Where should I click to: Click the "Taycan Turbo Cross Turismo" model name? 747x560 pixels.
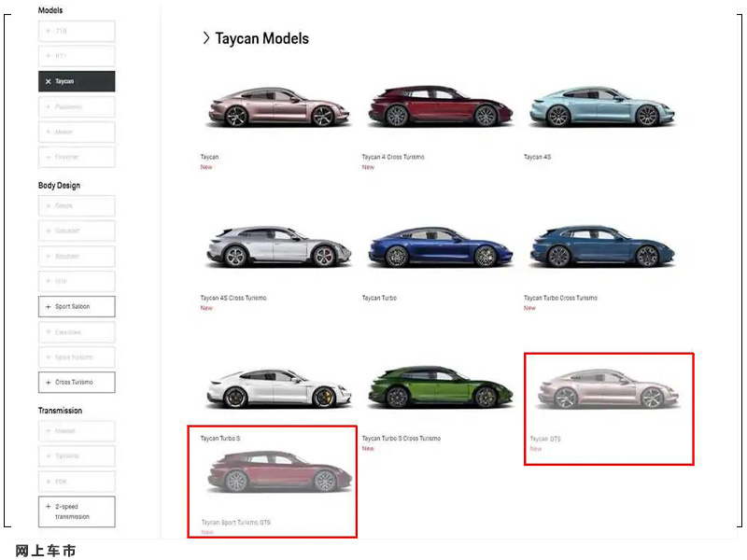pyautogui.click(x=561, y=298)
